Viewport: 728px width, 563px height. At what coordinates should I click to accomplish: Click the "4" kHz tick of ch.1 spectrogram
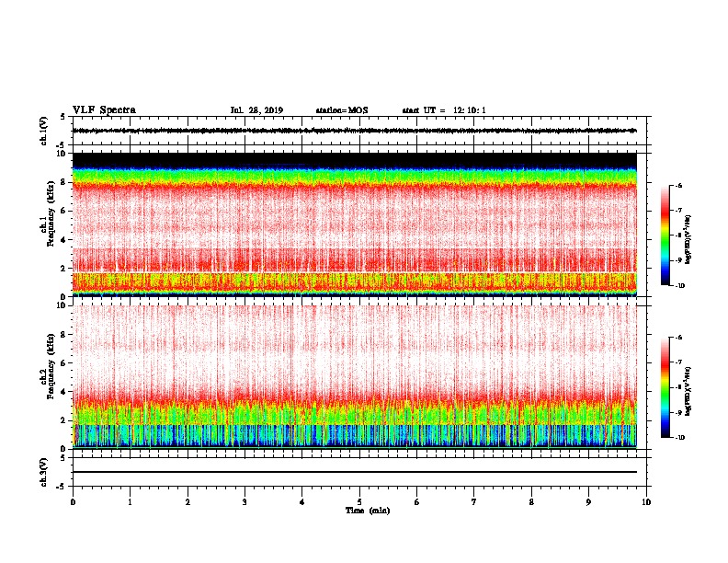pos(63,240)
